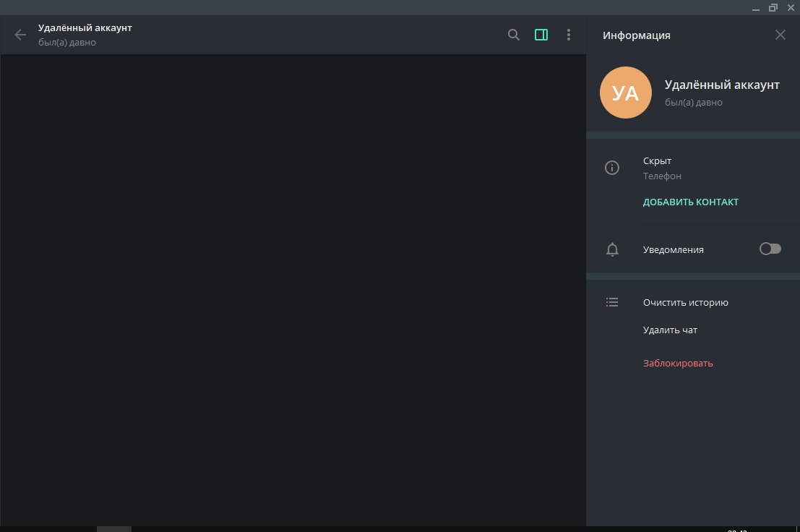The image size is (800, 532).
Task: Toggle the info side panel icon
Action: click(541, 35)
